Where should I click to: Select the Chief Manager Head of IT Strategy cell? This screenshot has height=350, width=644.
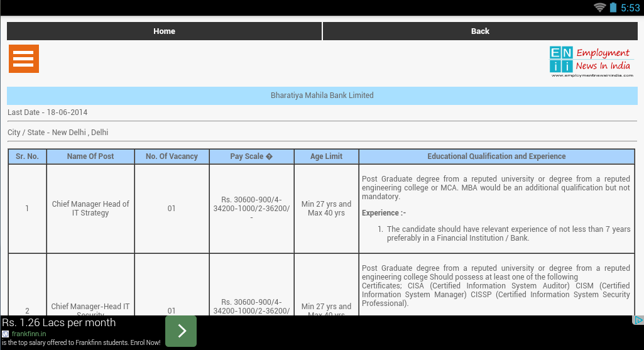90,208
